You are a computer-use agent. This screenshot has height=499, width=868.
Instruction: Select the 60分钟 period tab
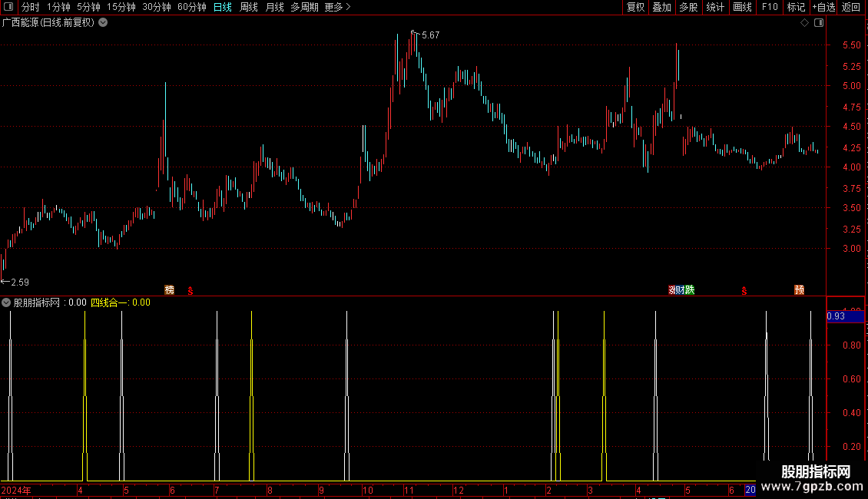(x=191, y=7)
